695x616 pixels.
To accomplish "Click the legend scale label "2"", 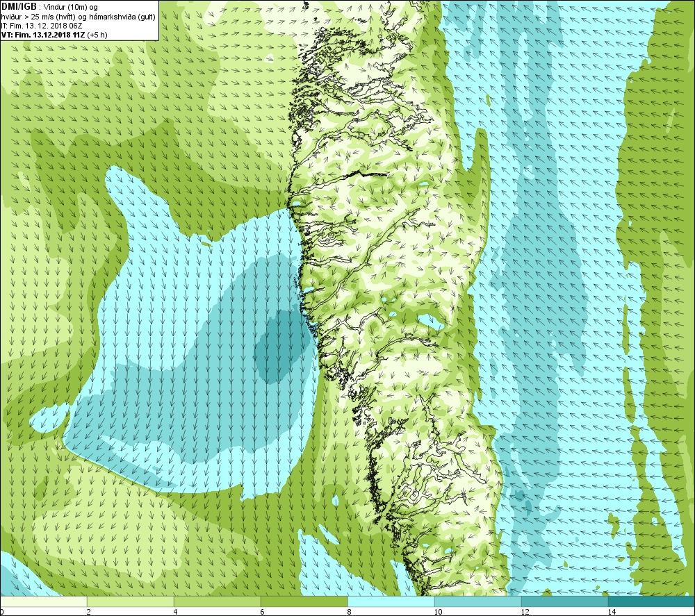I will coord(89,612).
